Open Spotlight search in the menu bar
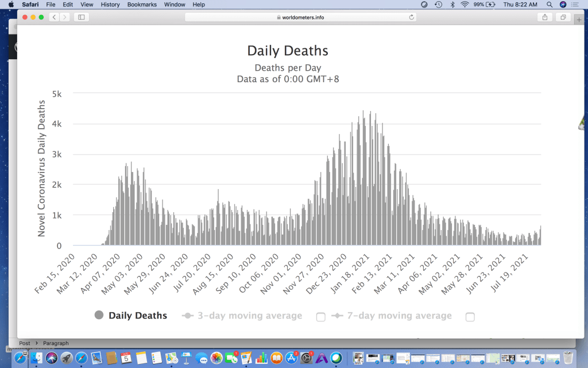 pyautogui.click(x=550, y=5)
